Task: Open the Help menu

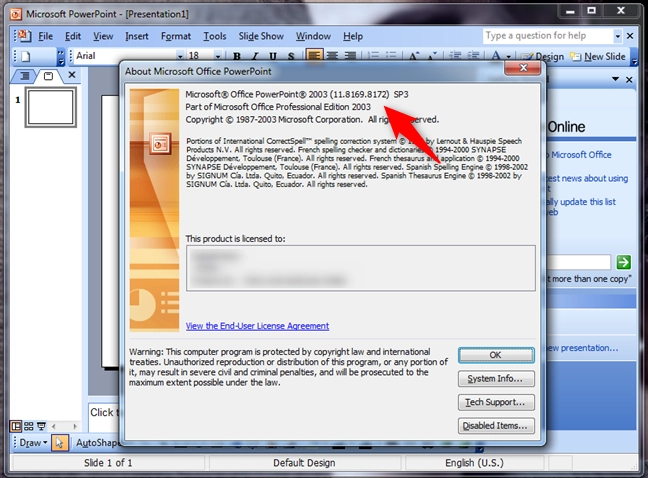Action: [x=353, y=36]
